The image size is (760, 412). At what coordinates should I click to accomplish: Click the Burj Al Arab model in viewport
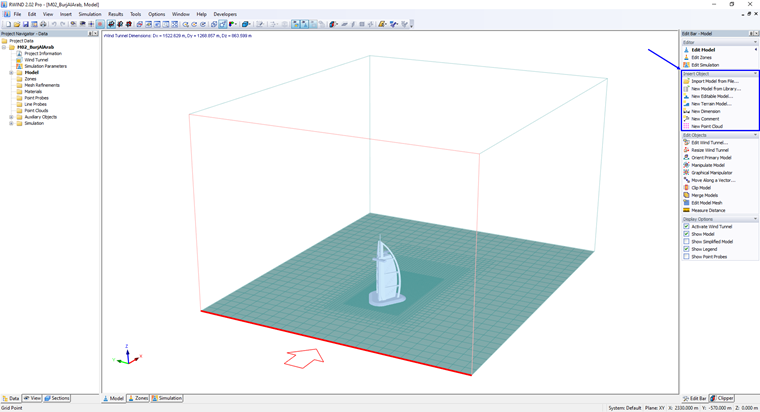tap(386, 271)
